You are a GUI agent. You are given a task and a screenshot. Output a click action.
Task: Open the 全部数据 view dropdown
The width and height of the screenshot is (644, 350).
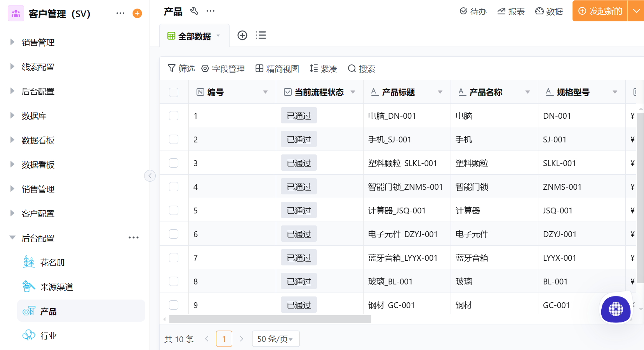click(x=218, y=35)
